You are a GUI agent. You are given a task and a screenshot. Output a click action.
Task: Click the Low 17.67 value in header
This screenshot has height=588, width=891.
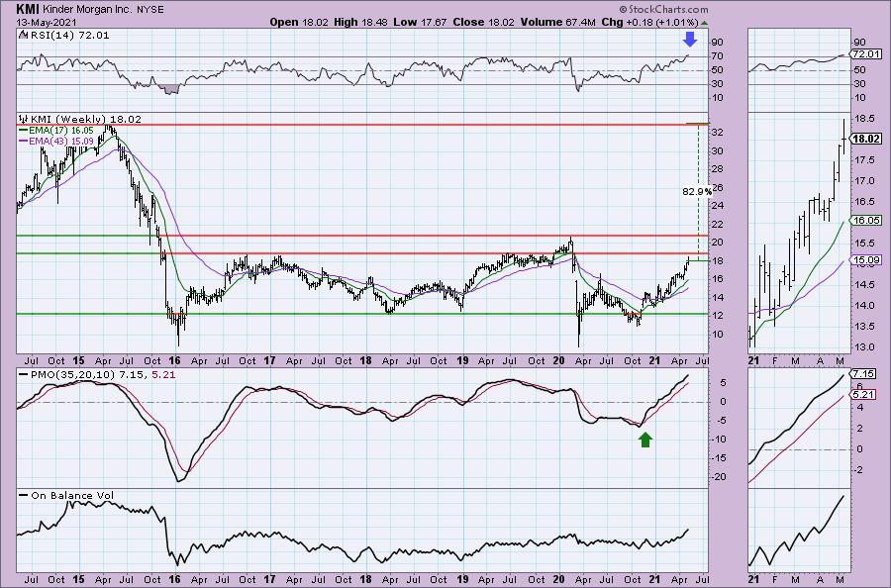coord(423,22)
